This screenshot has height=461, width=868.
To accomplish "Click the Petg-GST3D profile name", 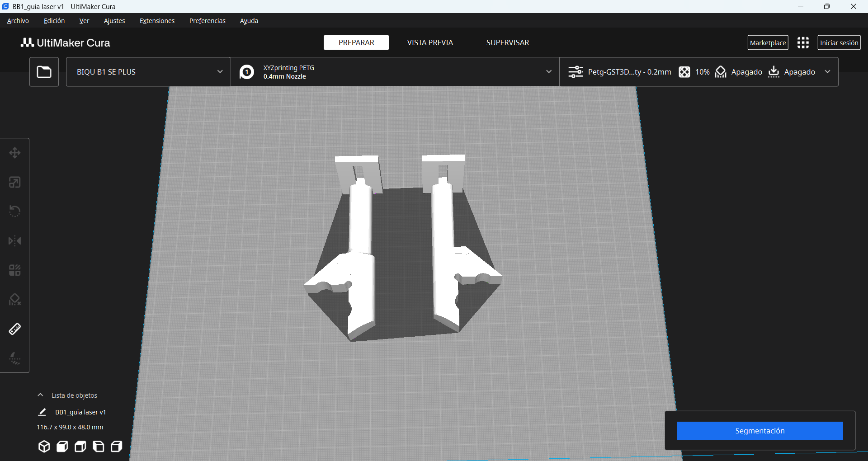I will point(629,72).
